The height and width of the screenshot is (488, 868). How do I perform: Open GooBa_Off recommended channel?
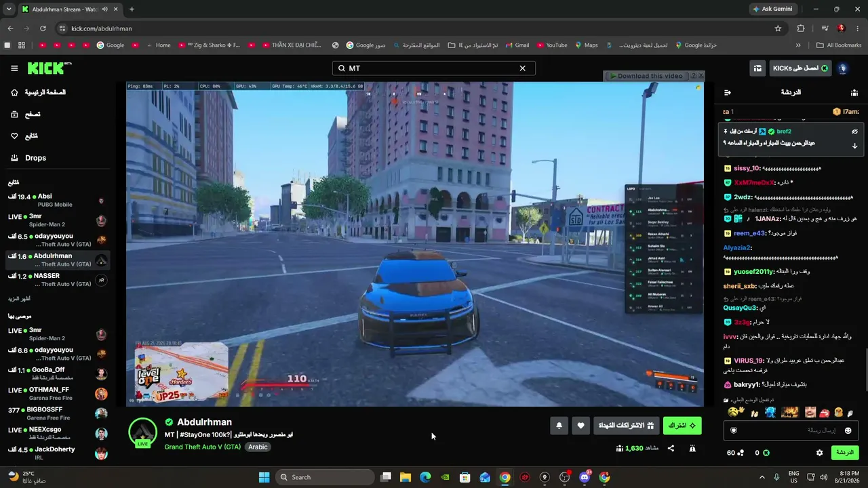[x=57, y=373]
